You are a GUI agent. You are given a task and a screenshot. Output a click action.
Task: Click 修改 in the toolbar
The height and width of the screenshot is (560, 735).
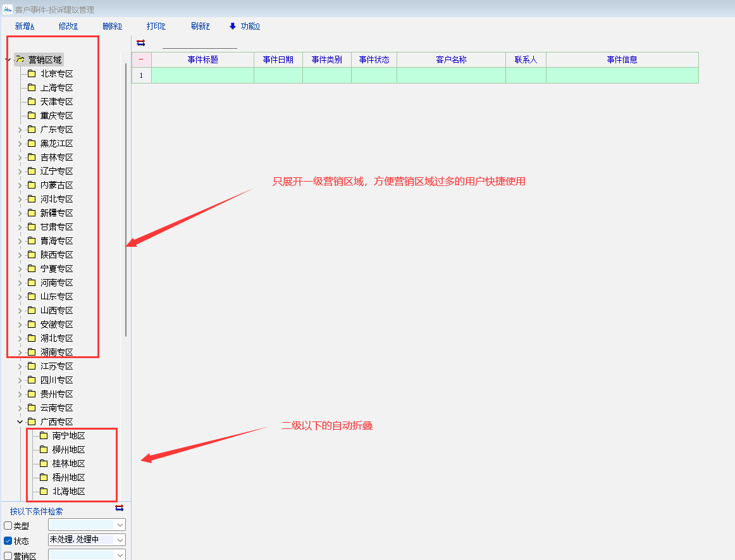point(68,26)
